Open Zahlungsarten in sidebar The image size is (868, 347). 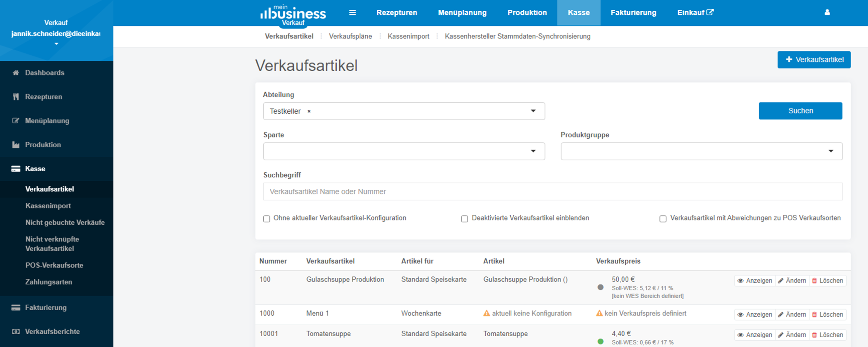coord(49,282)
